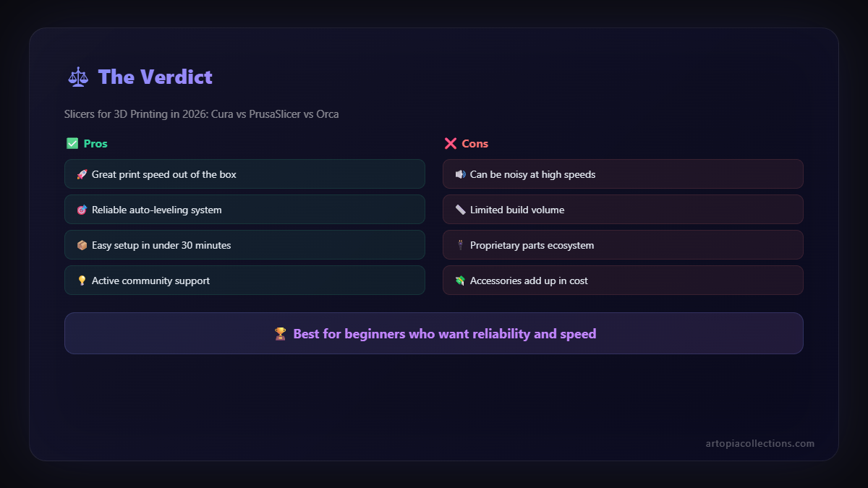The width and height of the screenshot is (868, 488).
Task: Click the red X icon next to Cons
Action: pos(451,143)
